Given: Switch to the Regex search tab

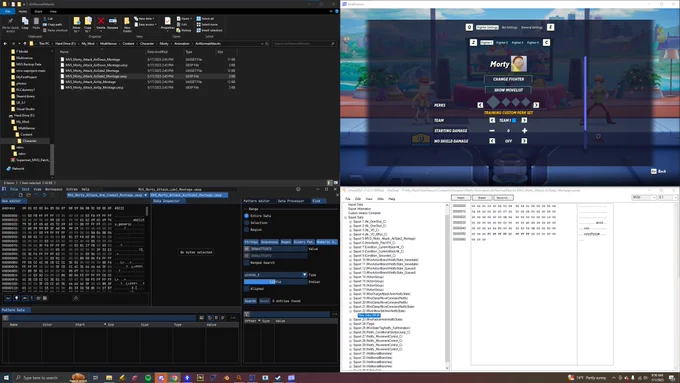Looking at the screenshot, I should pyautogui.click(x=286, y=242).
